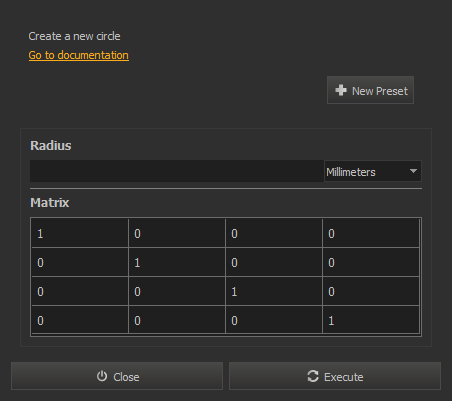Viewport: 452px width, 401px height.
Task: Click the power icon on Close button
Action: pyautogui.click(x=102, y=376)
